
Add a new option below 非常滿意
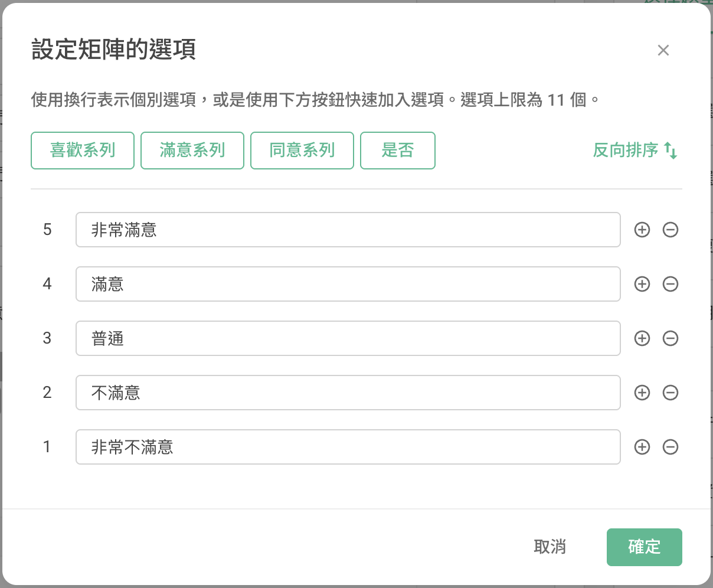(642, 230)
